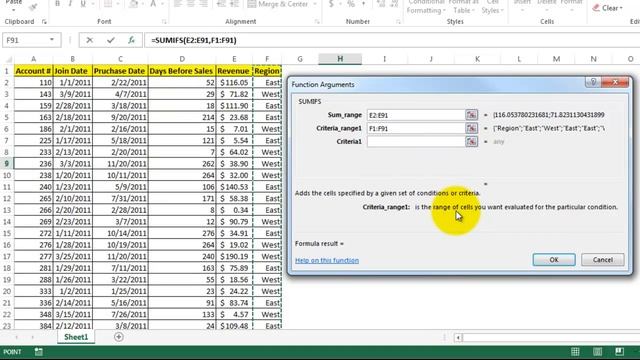Open the Number dialog launcher

[398, 22]
